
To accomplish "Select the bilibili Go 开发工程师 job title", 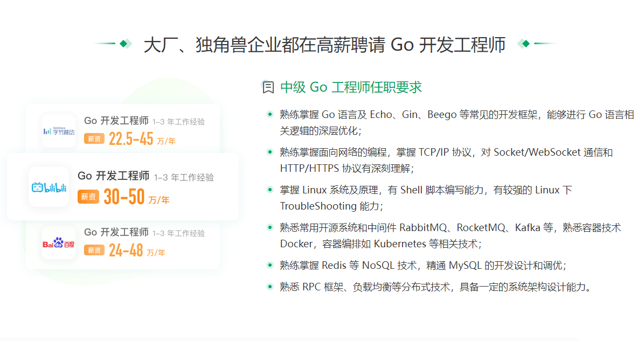I will pos(114,176).
